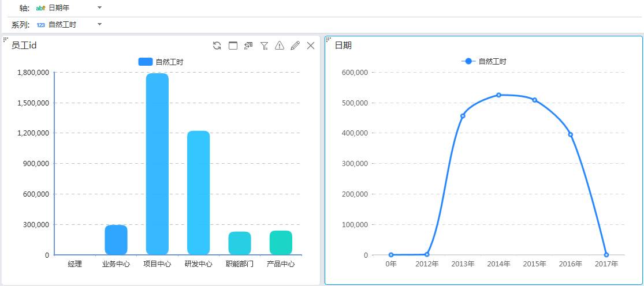Click the 项目中心 bar

click(157, 164)
